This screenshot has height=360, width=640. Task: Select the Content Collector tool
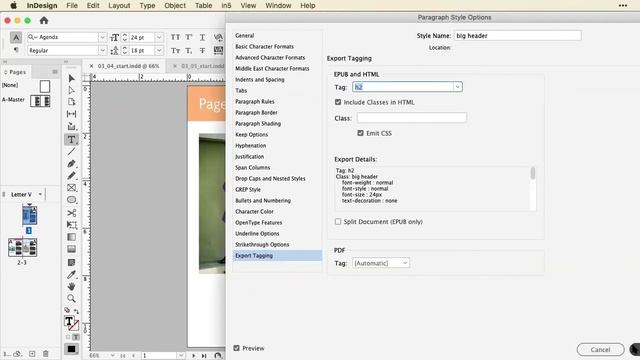pos(71,126)
